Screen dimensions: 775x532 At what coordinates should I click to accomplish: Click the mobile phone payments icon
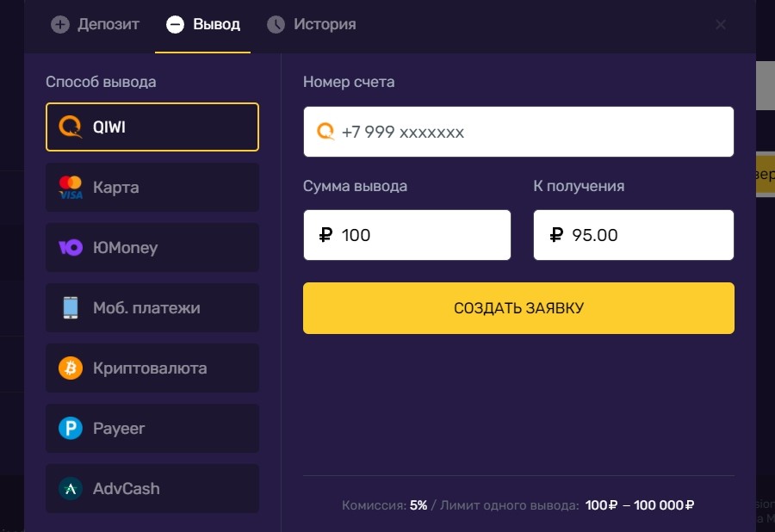click(70, 308)
